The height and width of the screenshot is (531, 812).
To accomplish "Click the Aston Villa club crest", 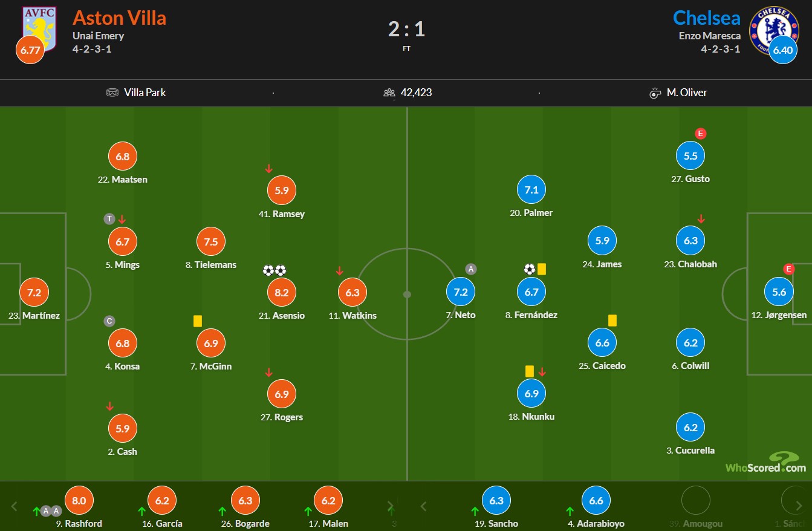I will click(39, 27).
